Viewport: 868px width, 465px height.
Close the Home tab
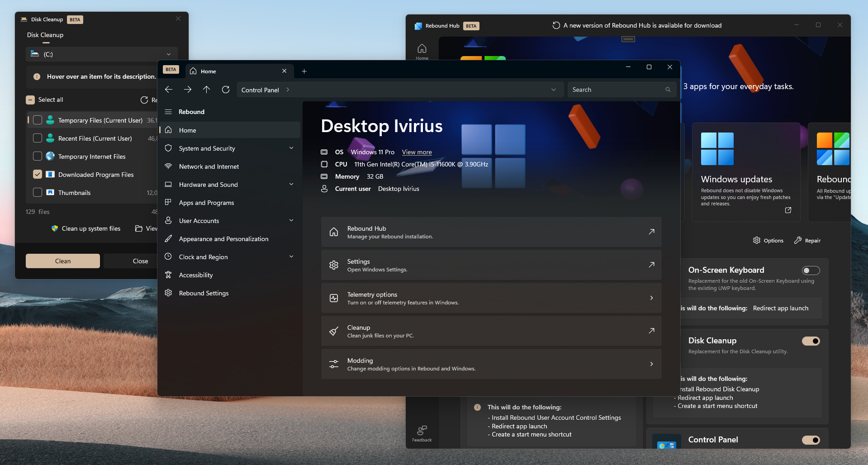coord(284,71)
